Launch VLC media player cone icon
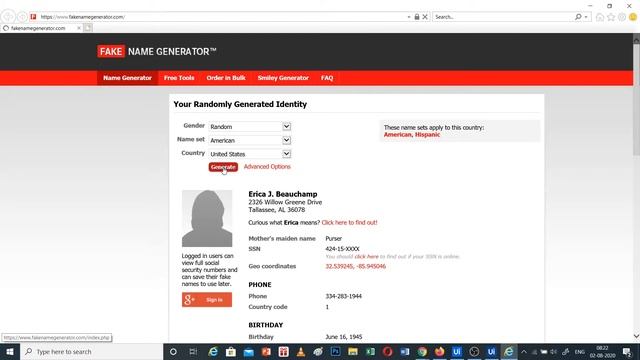This screenshot has height=360, width=640. click(301, 351)
